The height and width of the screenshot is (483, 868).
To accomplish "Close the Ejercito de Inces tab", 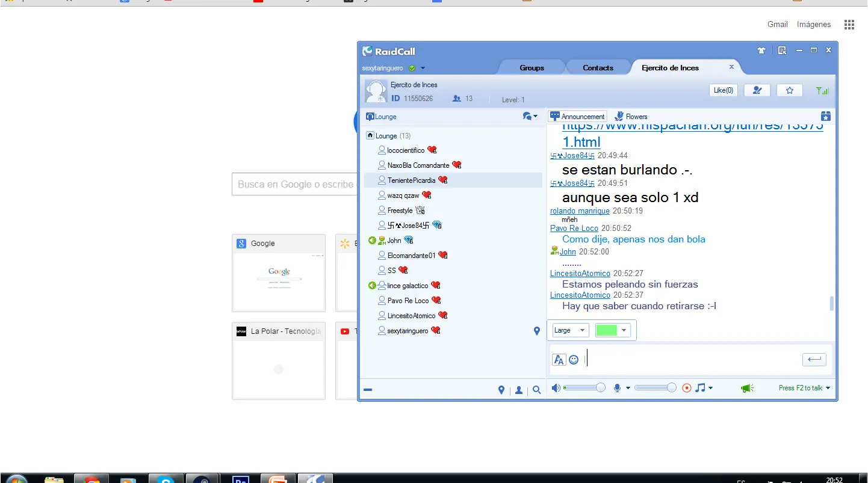I will pyautogui.click(x=731, y=67).
